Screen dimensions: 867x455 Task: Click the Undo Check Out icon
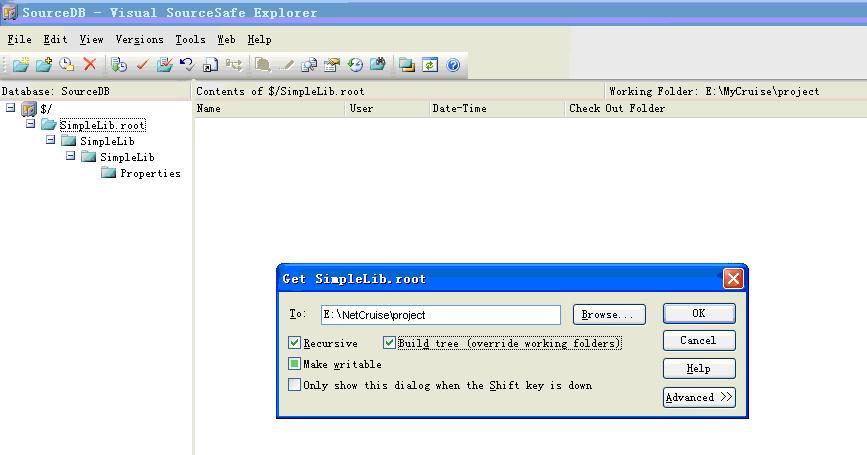coord(187,65)
